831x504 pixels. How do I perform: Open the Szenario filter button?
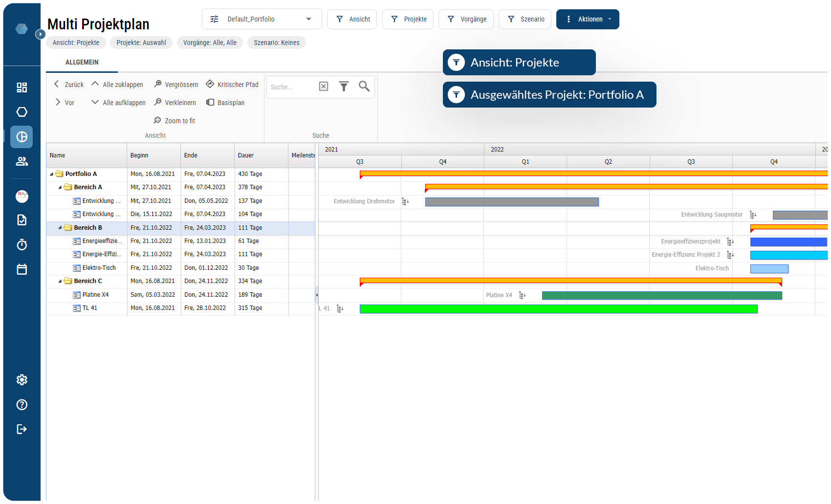525,19
